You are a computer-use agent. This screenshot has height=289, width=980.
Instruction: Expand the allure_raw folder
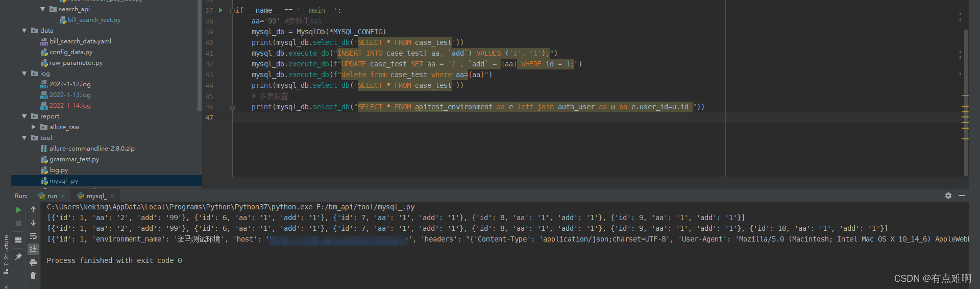34,127
